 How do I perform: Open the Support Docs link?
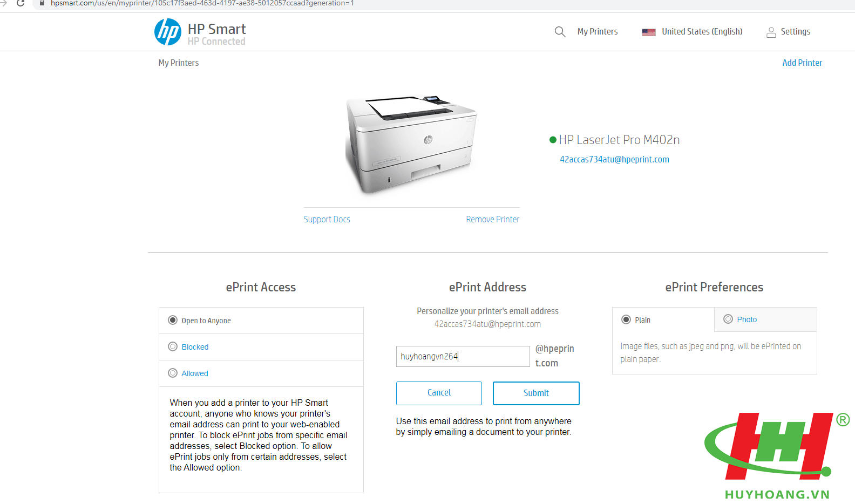coord(327,219)
